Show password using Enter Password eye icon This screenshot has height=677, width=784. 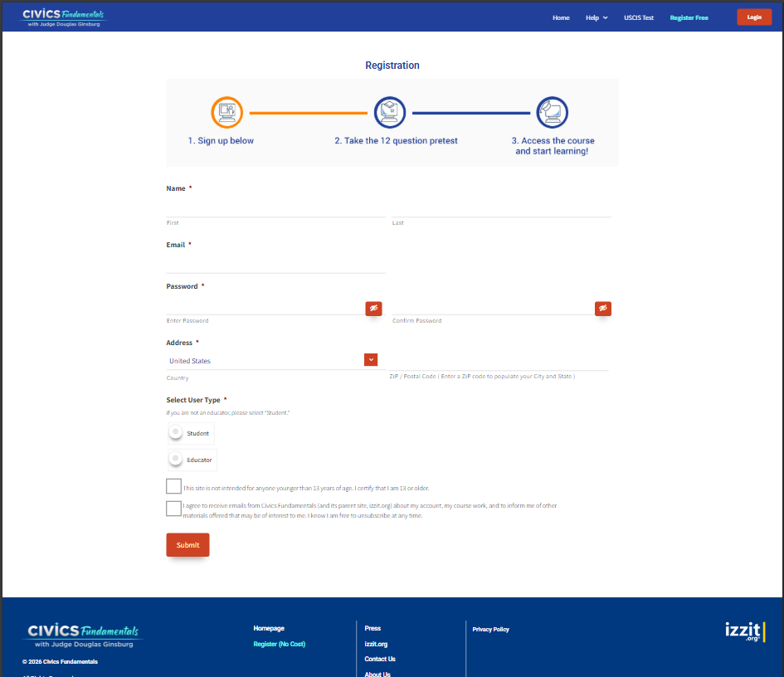click(373, 309)
